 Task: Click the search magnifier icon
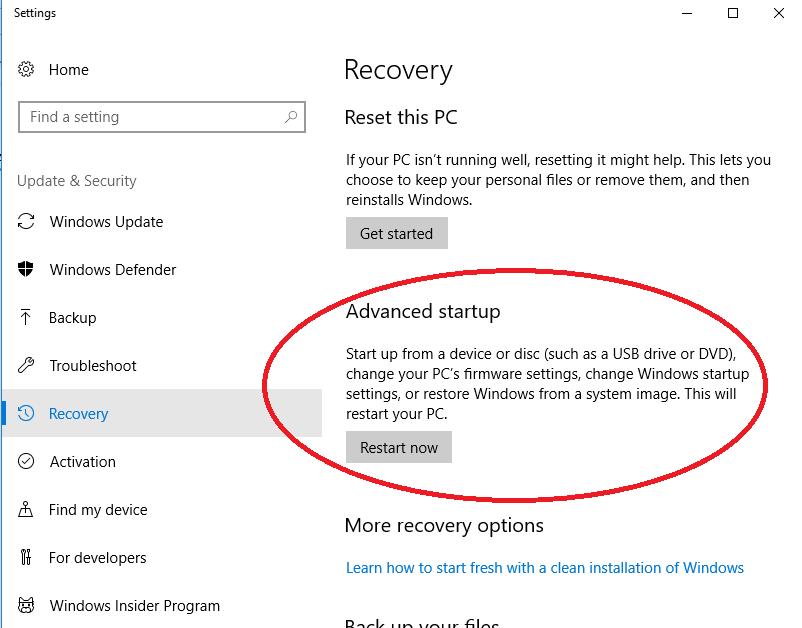pyautogui.click(x=291, y=117)
